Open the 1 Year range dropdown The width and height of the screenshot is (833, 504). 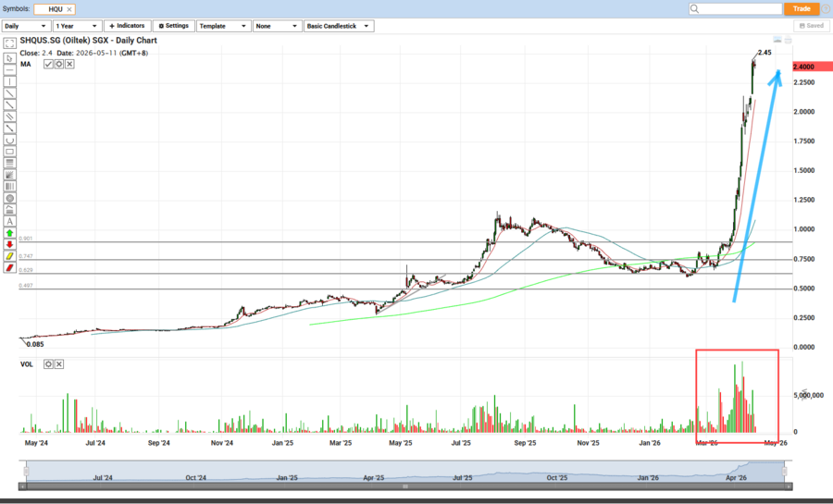click(77, 26)
